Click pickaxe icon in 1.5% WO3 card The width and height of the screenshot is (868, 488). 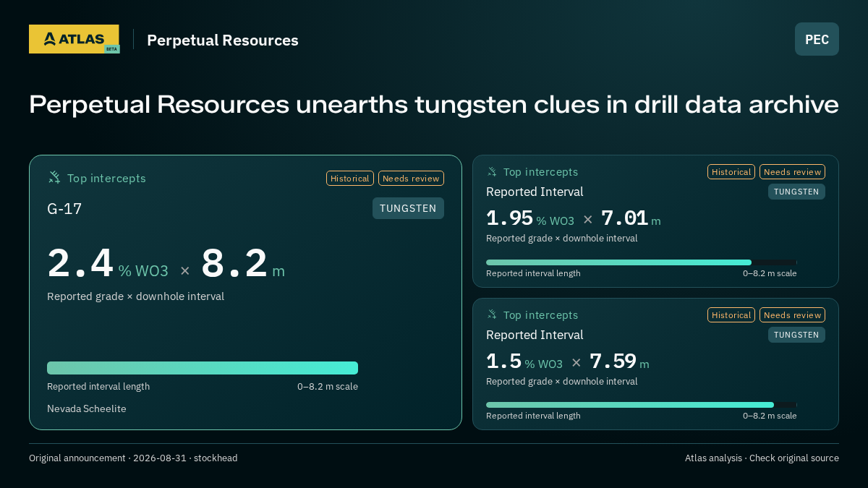click(x=492, y=314)
